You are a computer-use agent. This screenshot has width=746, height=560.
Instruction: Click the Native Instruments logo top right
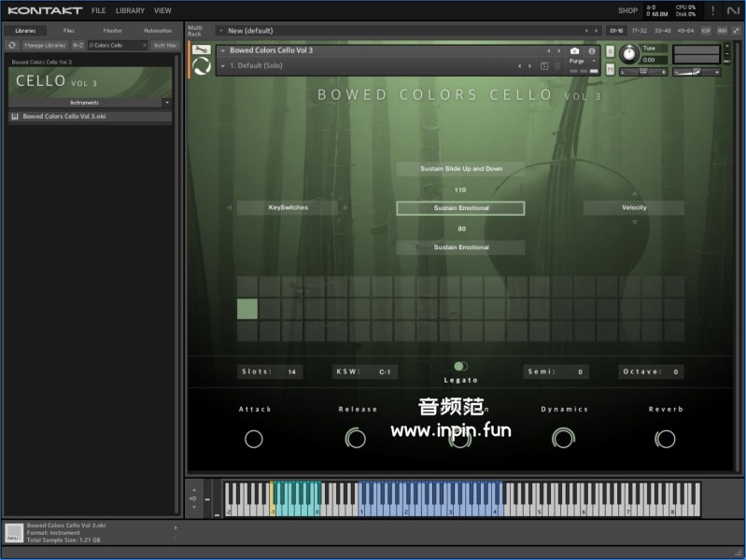tap(733, 10)
